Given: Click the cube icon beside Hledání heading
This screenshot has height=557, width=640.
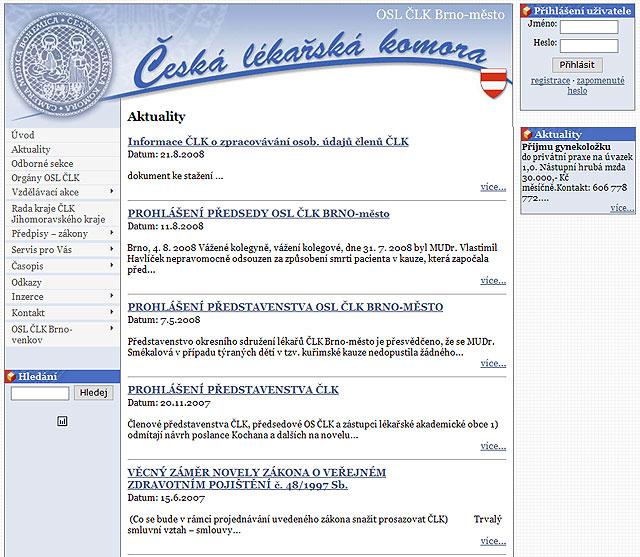Looking at the screenshot, I should pyautogui.click(x=11, y=376).
